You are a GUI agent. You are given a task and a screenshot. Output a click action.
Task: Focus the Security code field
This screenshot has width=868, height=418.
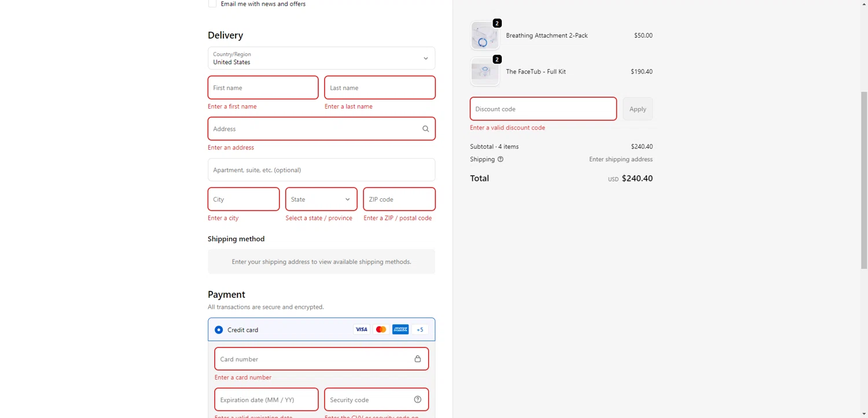pos(376,399)
